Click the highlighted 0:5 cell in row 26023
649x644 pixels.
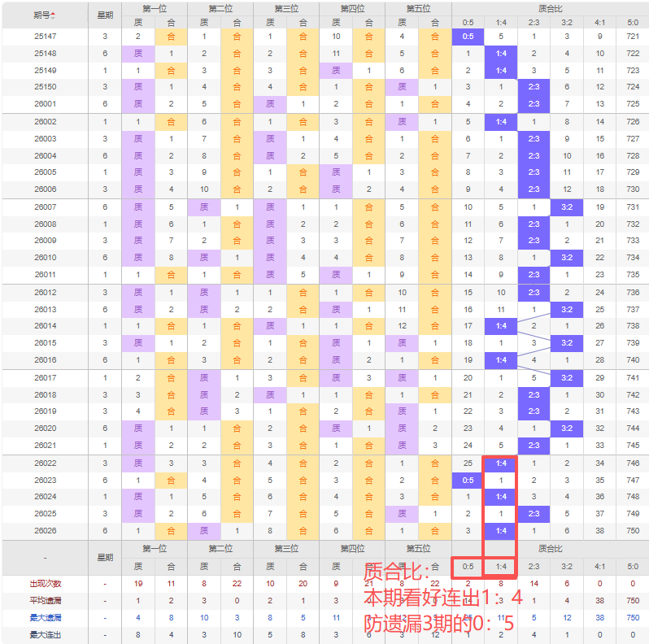pos(468,480)
